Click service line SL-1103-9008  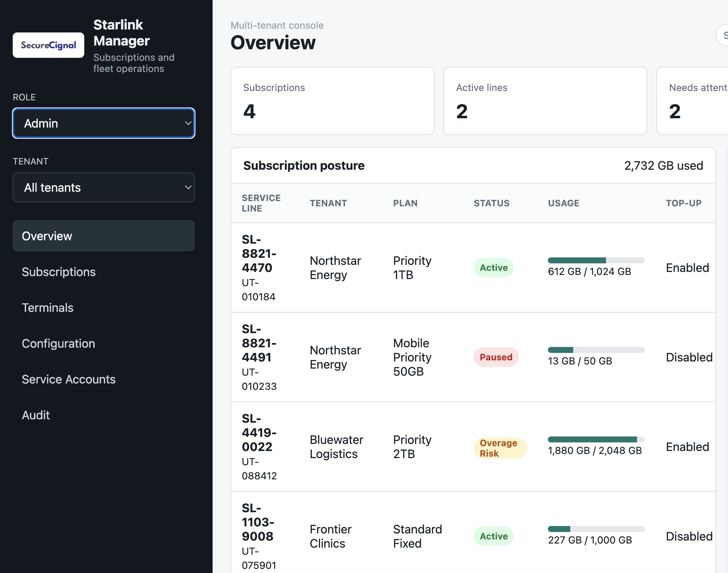[258, 522]
